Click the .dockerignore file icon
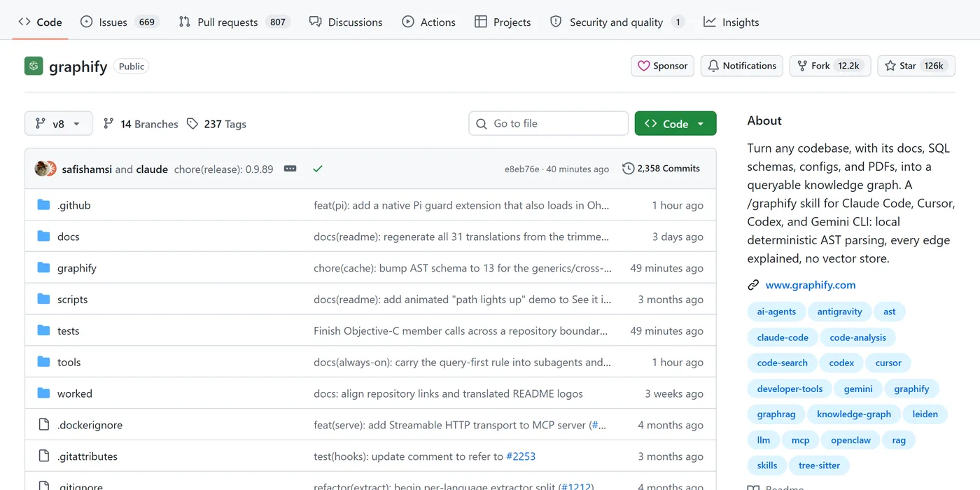The height and width of the screenshot is (490, 980). (43, 425)
